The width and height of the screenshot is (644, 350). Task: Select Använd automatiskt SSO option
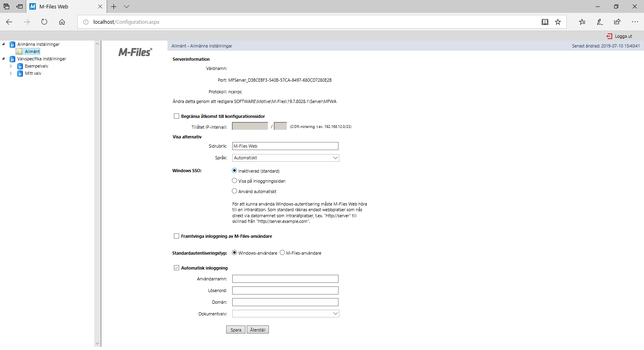click(x=234, y=191)
